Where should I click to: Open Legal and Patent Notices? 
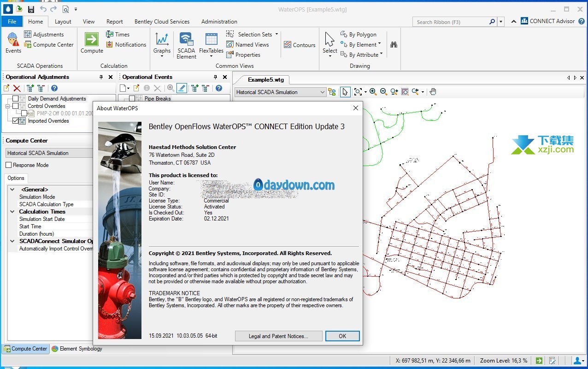tap(278, 336)
